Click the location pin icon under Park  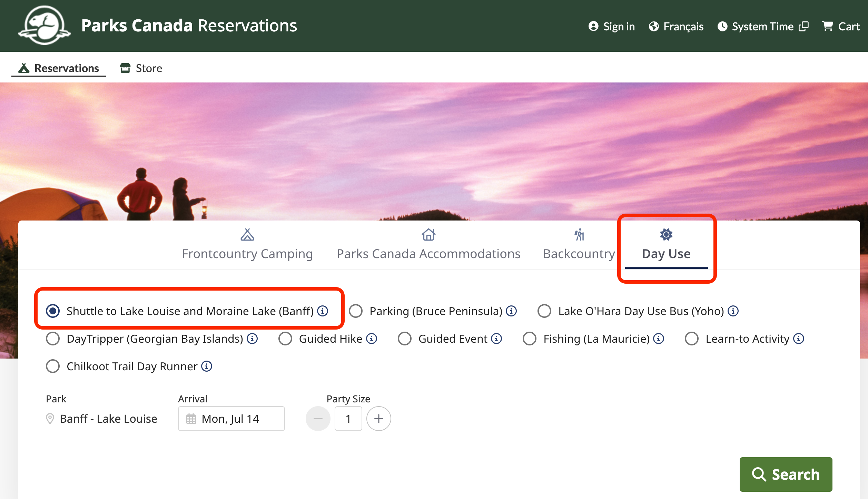pyautogui.click(x=50, y=419)
